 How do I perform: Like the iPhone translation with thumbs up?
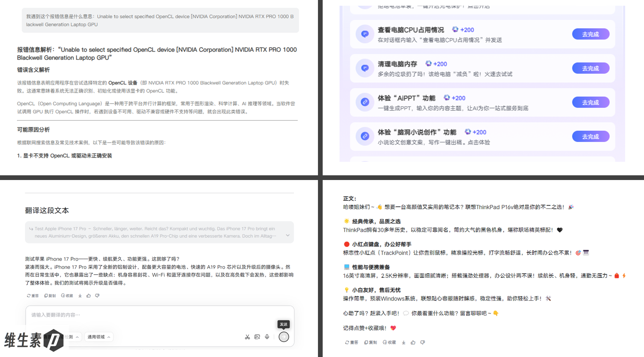coord(89,296)
